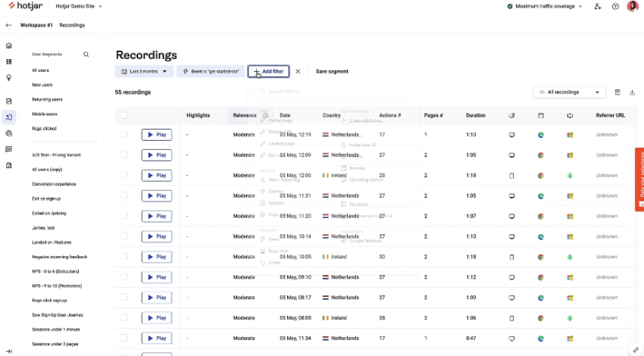Screen dimensions: 644x356
Task: Sort by the Duration column header
Action: tap(476, 115)
